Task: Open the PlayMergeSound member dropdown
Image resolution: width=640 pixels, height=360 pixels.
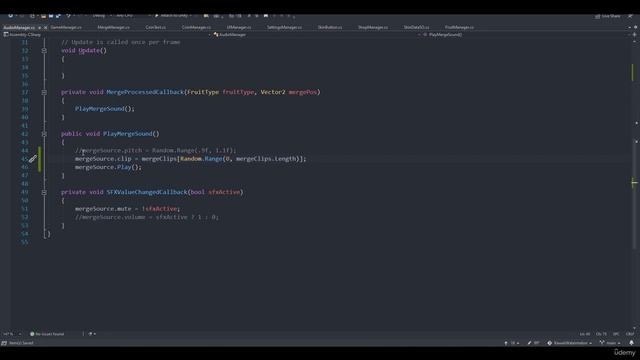Action: click(527, 35)
